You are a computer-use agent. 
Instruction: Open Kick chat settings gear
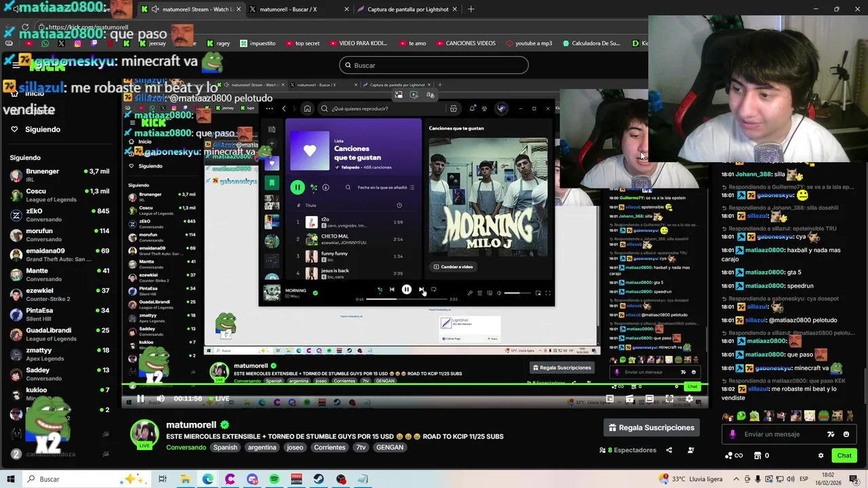[821, 455]
